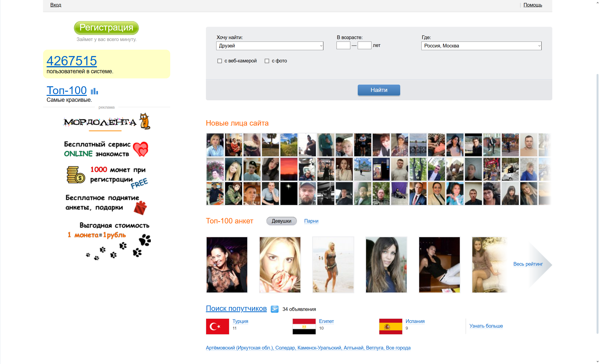Select the Девушки tab in Топ-100 анкет
This screenshot has height=364, width=600.
[281, 221]
